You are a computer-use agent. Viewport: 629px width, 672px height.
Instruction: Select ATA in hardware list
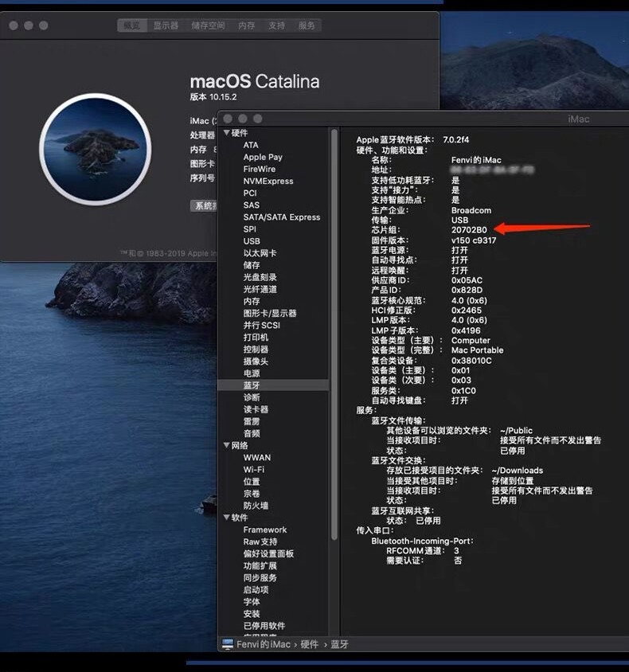pos(251,145)
